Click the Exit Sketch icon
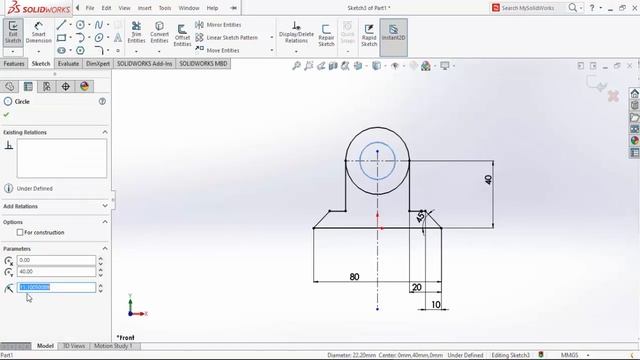This screenshot has height=360, width=640. [13, 32]
